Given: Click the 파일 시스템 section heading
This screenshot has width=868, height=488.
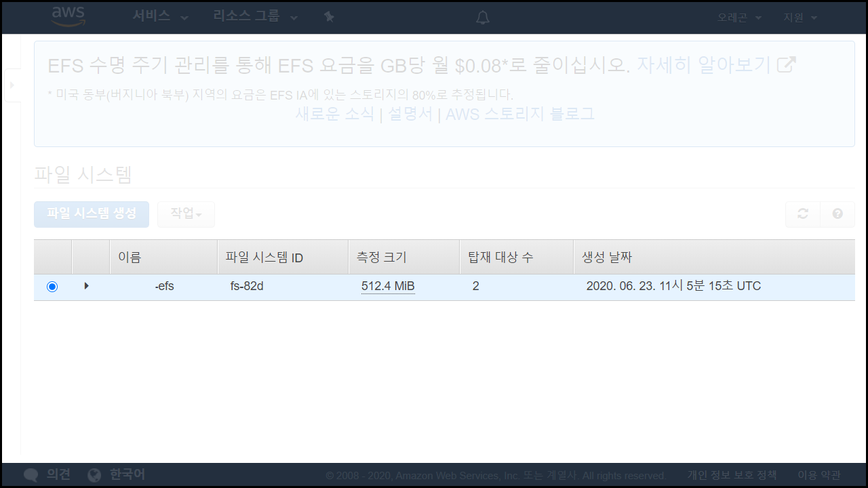Looking at the screenshot, I should [x=83, y=175].
